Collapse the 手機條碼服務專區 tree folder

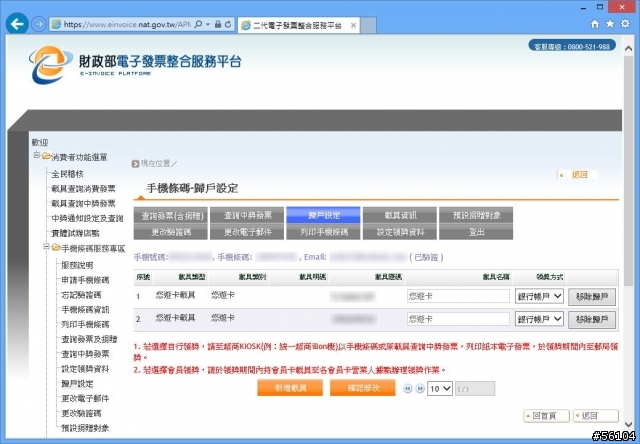tap(47, 246)
